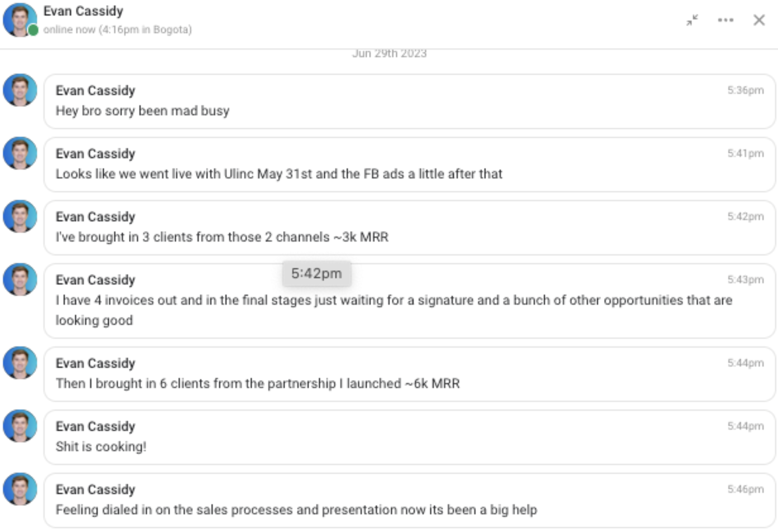The image size is (778, 532).
Task: Click the "online now (4:16pm in Bogota)" status text
Action: [x=118, y=30]
